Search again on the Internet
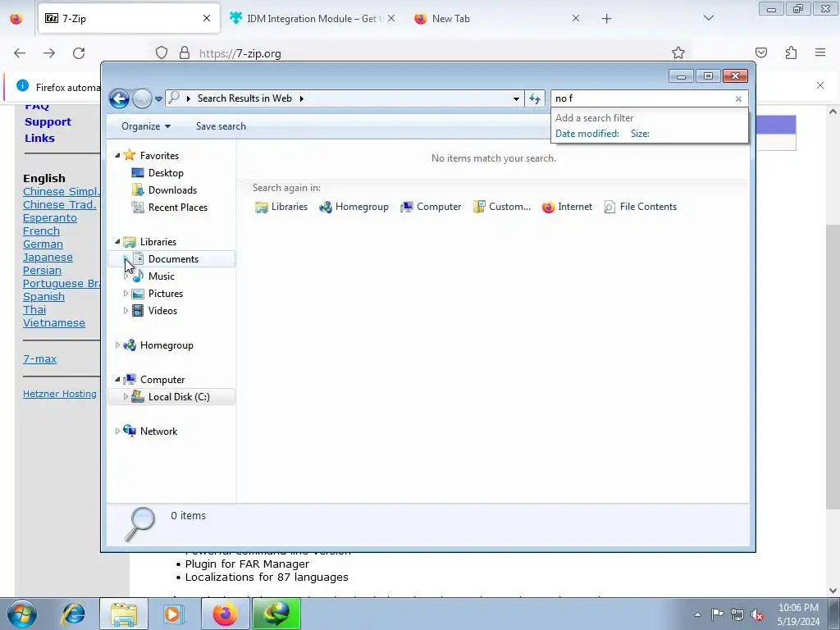 coord(567,207)
